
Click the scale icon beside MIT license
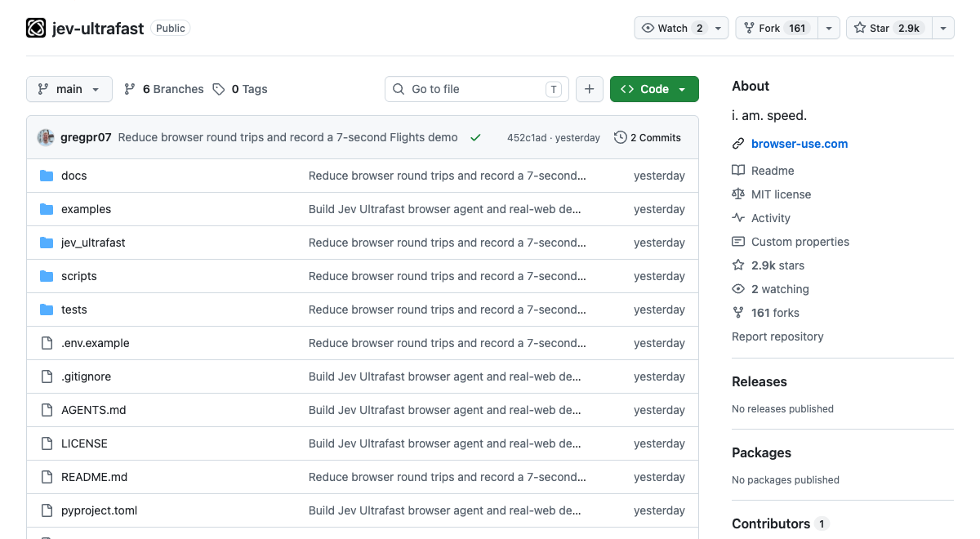click(738, 194)
